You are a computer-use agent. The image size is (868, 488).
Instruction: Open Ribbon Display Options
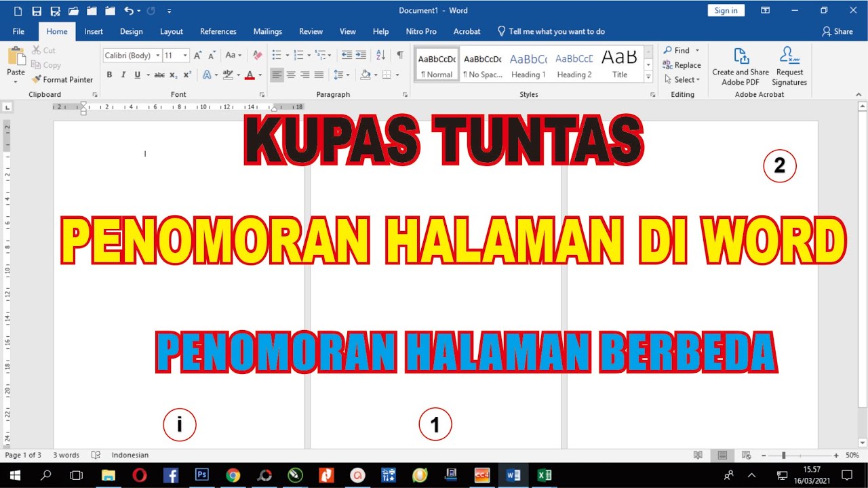(x=765, y=10)
